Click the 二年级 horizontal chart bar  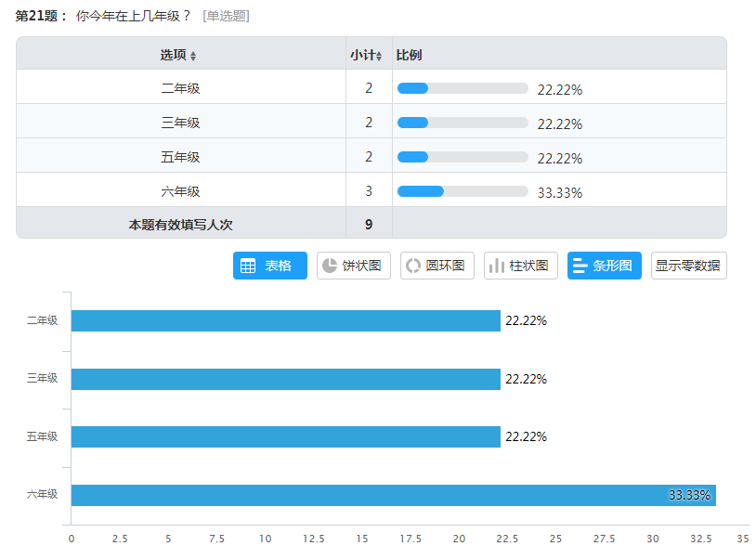tap(286, 321)
